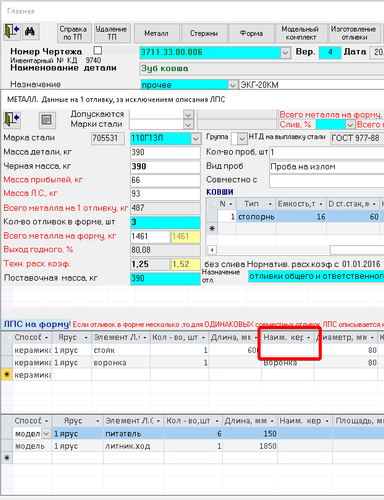Image resolution: width=384 pixels, height=500 pixels.
Task: Click the Зуб ковша name field
Action: pos(262,69)
